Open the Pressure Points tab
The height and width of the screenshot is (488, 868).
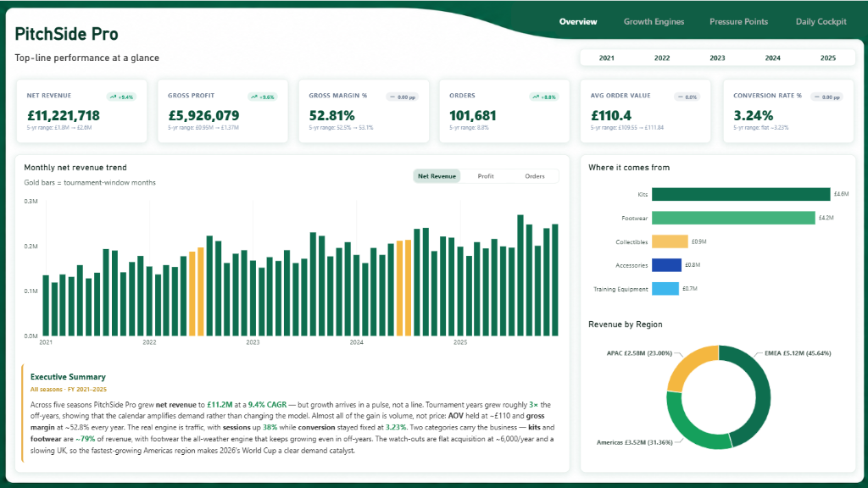(x=738, y=21)
